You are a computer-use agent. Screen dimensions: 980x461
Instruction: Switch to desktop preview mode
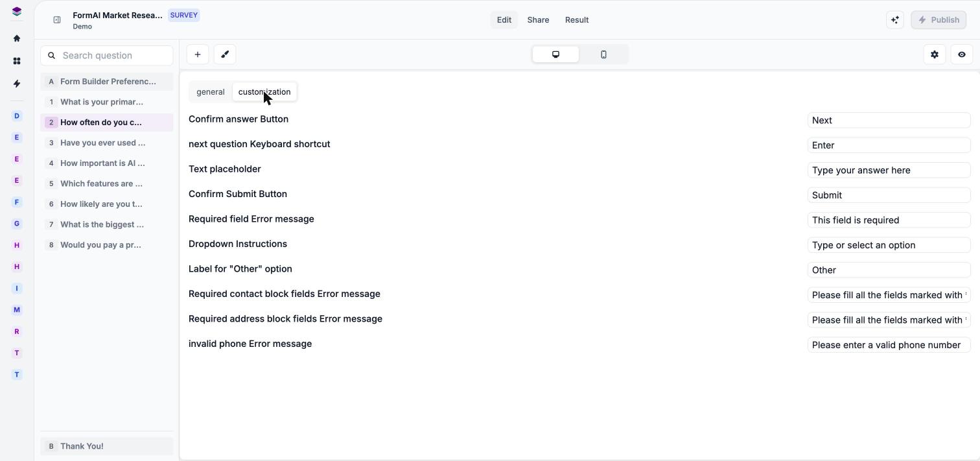tap(555, 54)
